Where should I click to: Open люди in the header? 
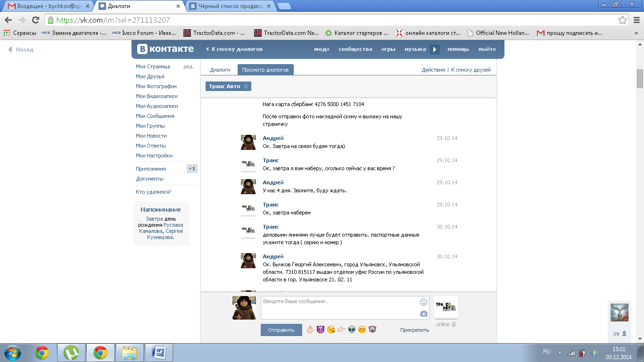322,49
